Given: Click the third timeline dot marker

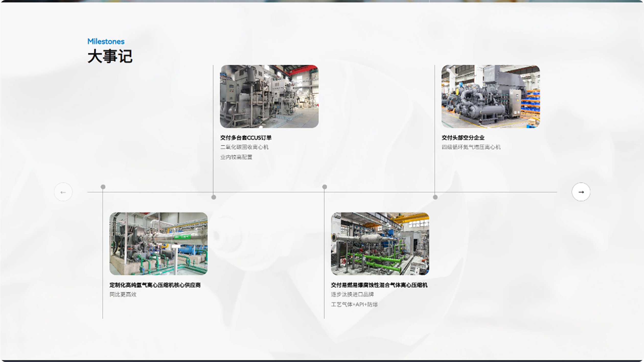Looking at the screenshot, I should tap(325, 187).
